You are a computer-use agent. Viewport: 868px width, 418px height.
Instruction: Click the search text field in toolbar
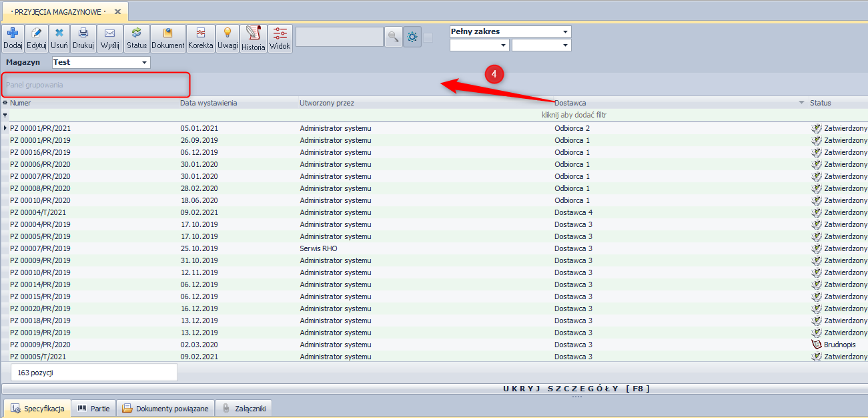pyautogui.click(x=339, y=37)
